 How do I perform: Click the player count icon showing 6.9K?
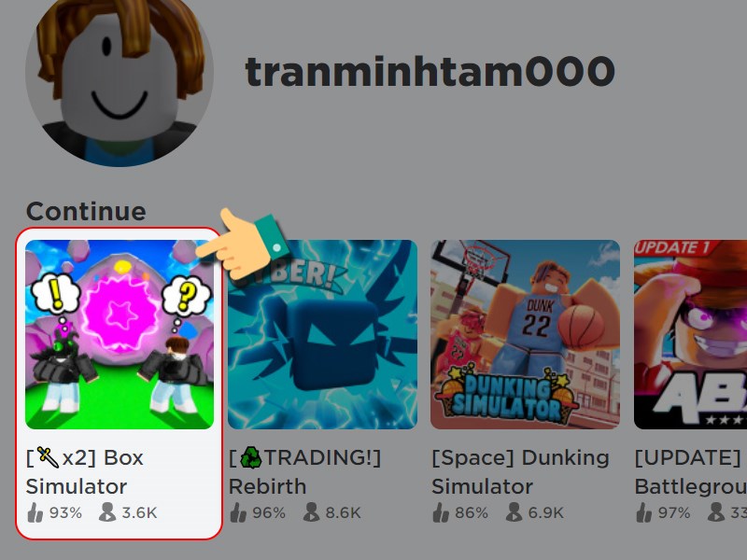[514, 512]
